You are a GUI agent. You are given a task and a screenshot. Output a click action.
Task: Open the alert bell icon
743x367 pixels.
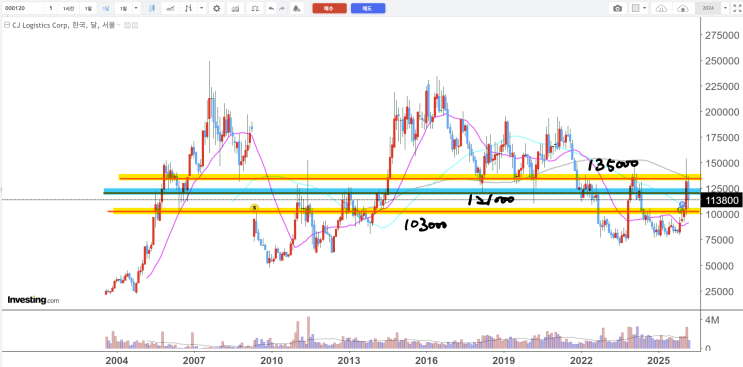(x=296, y=8)
